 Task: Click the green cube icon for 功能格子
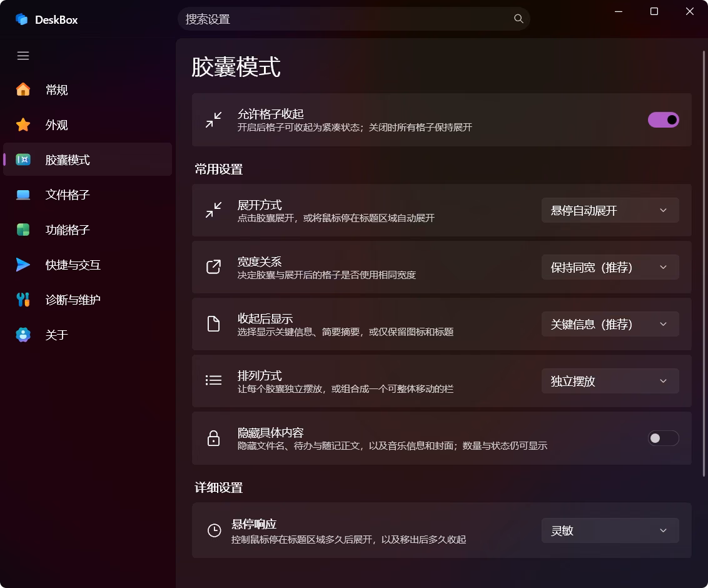click(23, 230)
